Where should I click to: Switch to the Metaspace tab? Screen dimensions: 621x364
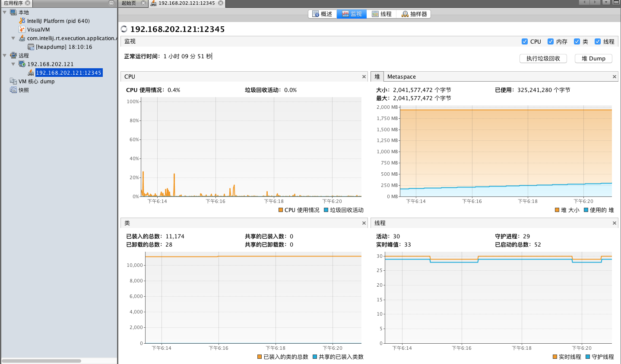(x=401, y=77)
